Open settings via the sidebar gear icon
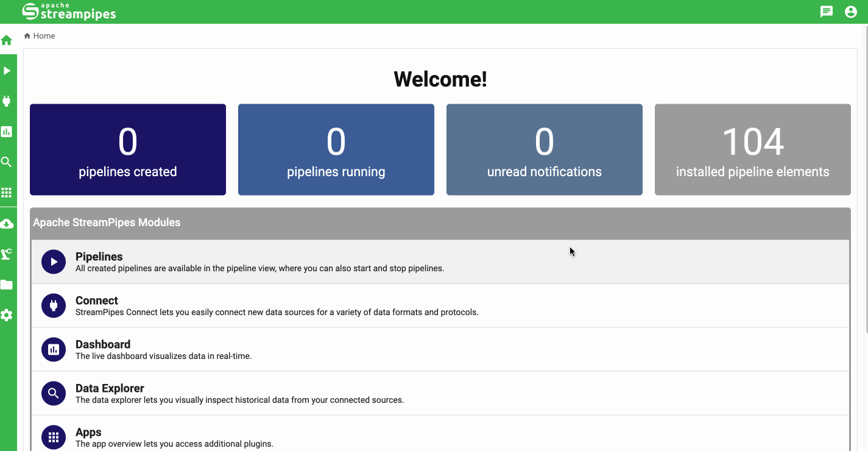Viewport: 868px width, 451px height. click(x=7, y=315)
